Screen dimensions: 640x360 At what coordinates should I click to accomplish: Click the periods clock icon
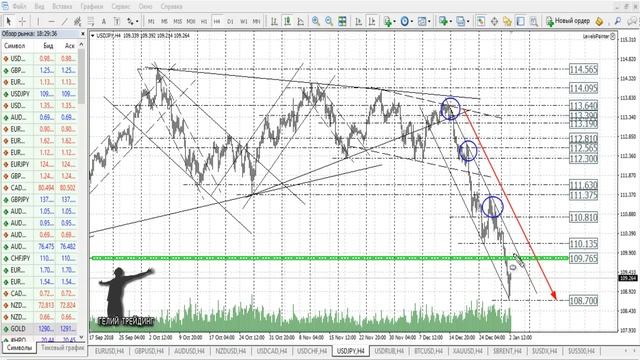404,21
